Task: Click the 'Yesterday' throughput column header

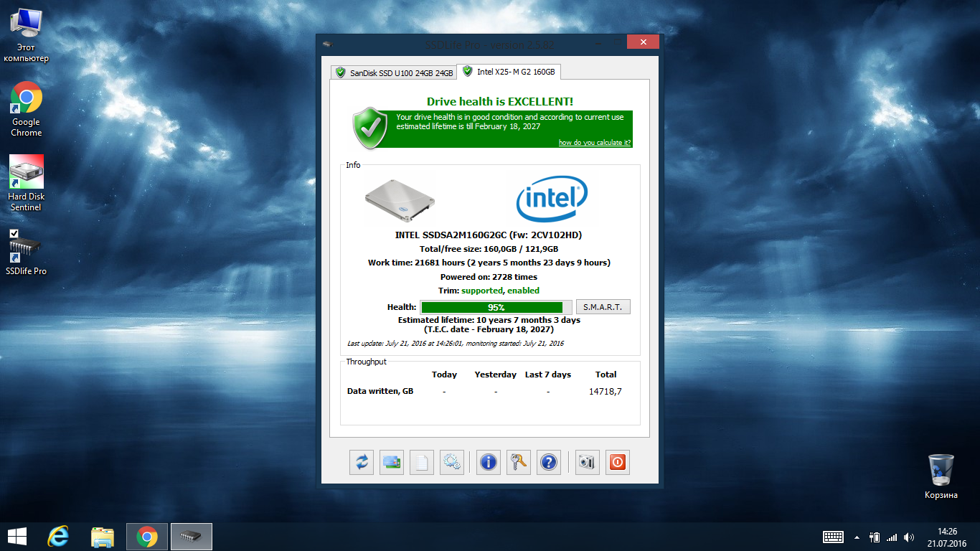Action: pos(495,375)
